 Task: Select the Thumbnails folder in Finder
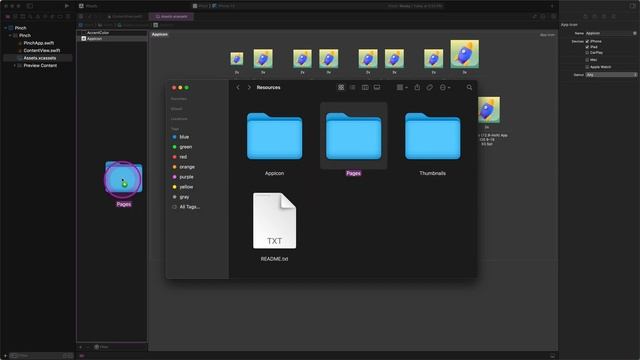(x=433, y=136)
